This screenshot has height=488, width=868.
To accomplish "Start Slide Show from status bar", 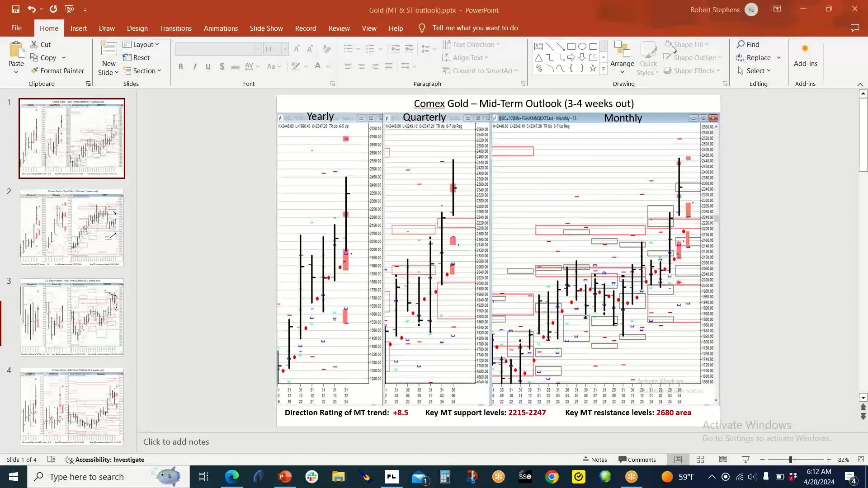I will click(745, 460).
